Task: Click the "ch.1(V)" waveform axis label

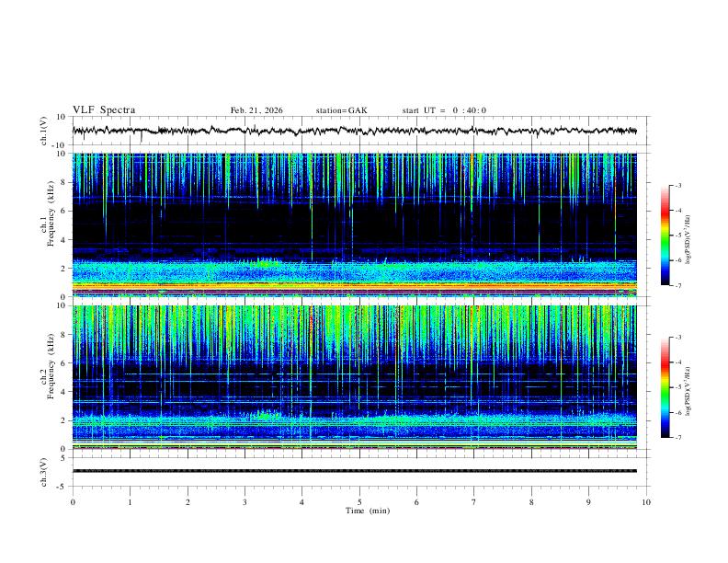Action: tap(43, 131)
